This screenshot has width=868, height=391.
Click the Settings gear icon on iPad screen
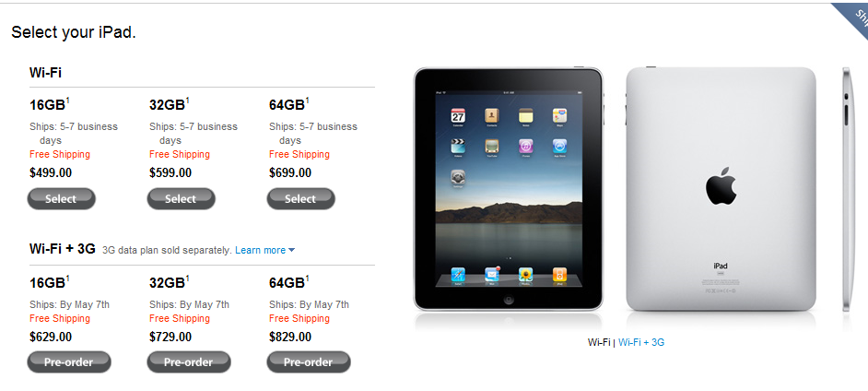458,177
